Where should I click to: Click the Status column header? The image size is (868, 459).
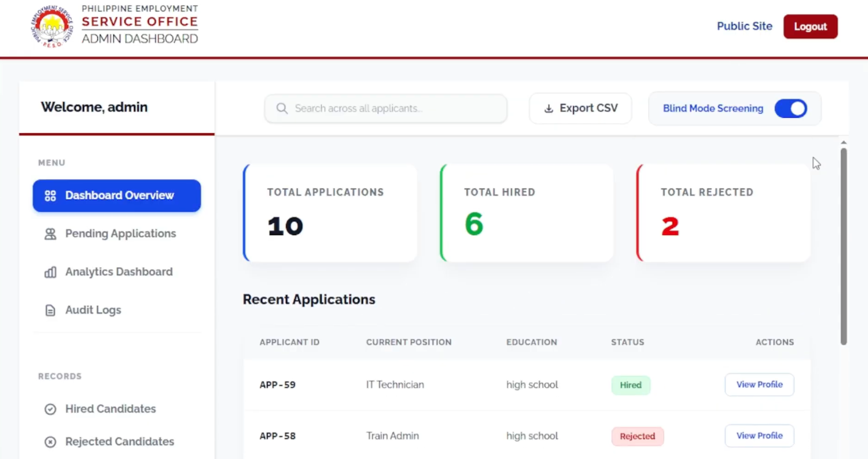pos(628,342)
